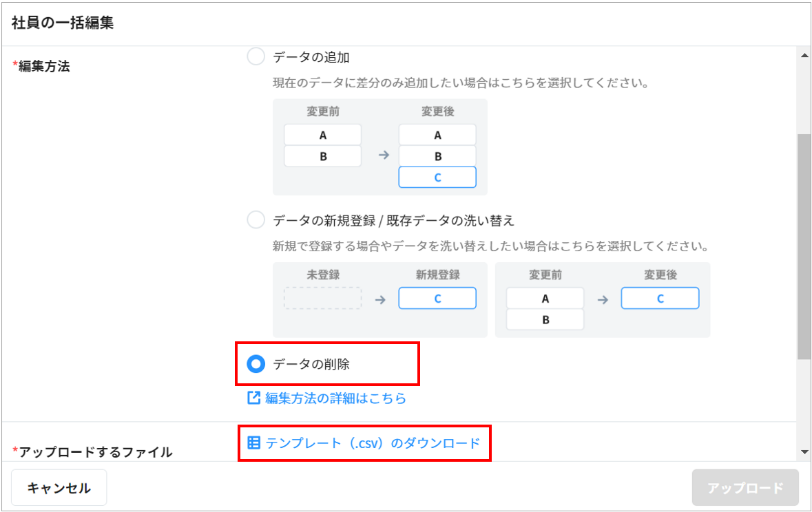Click the 社員の一括編集 dialog title
This screenshot has height=512, width=812.
63,23
